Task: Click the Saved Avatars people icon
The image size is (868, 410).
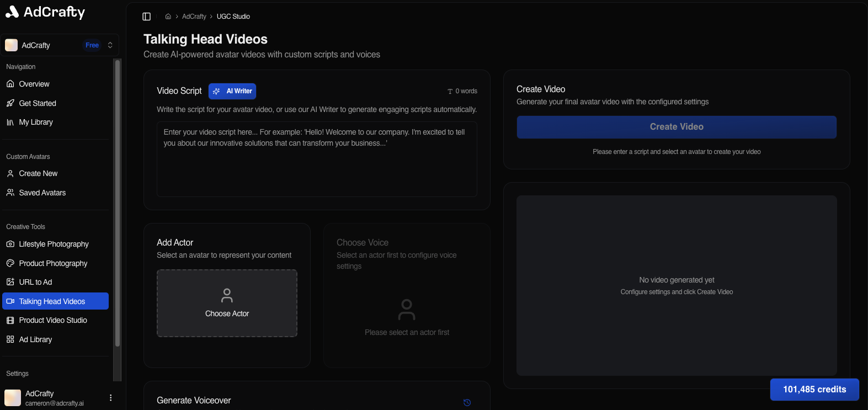Action: pos(10,193)
